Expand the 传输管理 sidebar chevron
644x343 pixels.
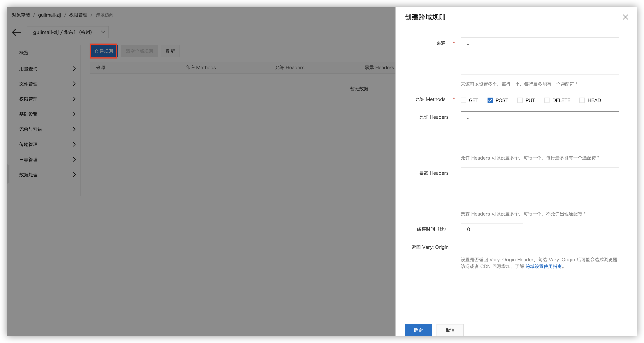(74, 144)
